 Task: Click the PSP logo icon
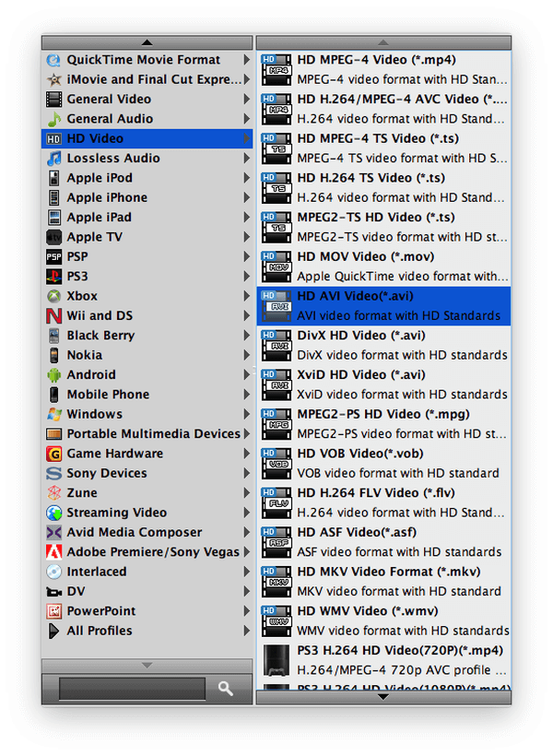(53, 257)
